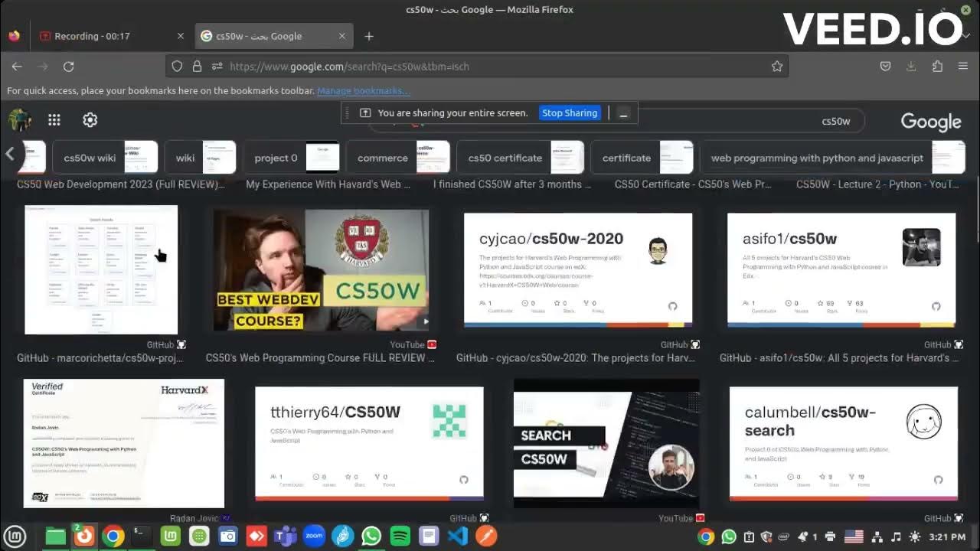Open I finished CS50W after 3 months link
This screenshot has height=551, width=980.
tap(511, 184)
